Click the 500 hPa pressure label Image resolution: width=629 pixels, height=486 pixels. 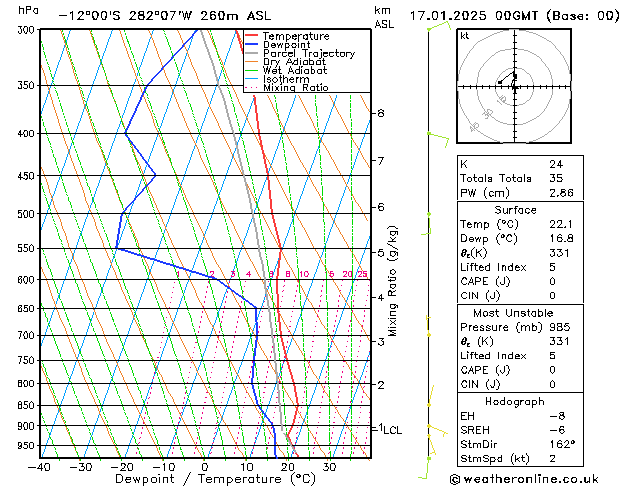click(x=28, y=214)
